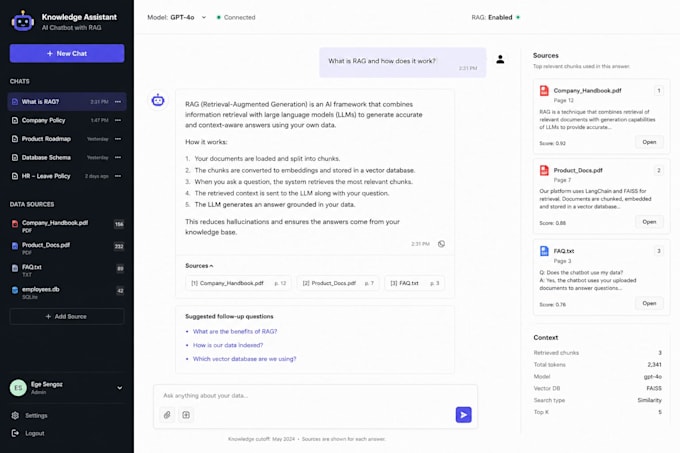The image size is (680, 453).
Task: Select Company_Handbook.pdf in Data Sources sidebar
Action: [67, 225]
